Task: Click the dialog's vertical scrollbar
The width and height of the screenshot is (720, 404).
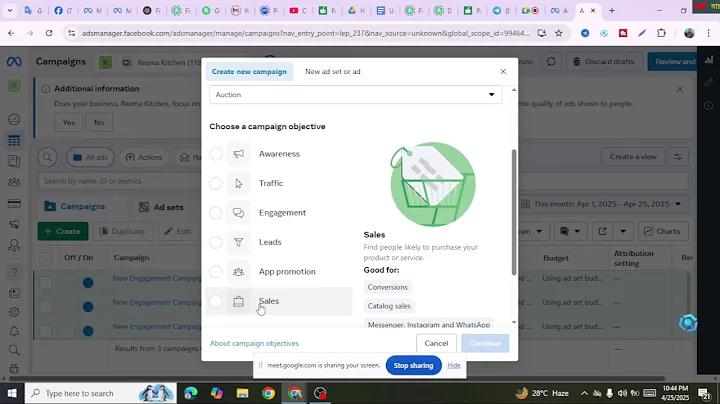Action: pos(514,212)
